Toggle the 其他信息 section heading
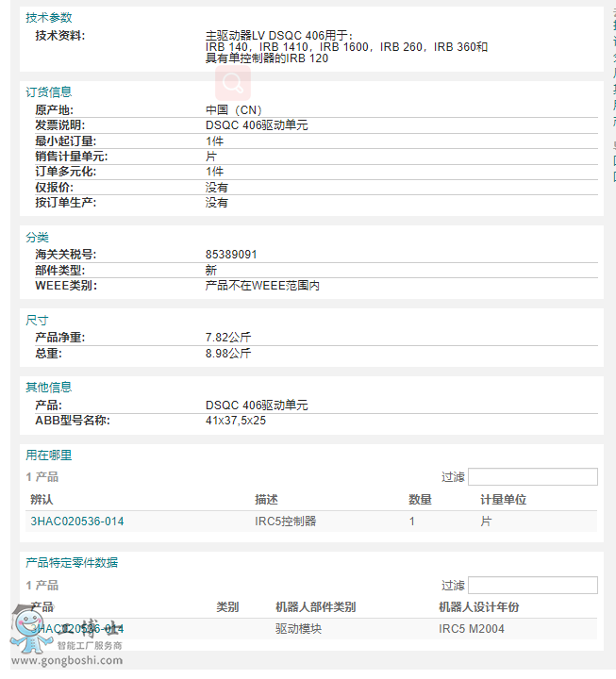 [x=48, y=387]
